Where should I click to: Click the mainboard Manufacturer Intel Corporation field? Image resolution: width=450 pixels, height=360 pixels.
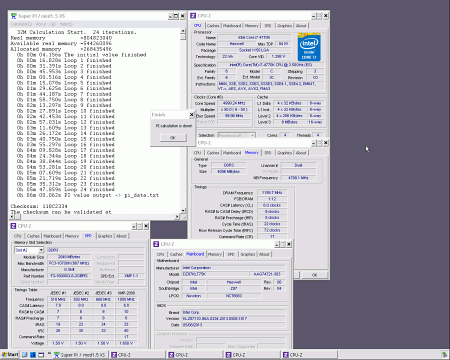pyautogui.click(x=233, y=268)
